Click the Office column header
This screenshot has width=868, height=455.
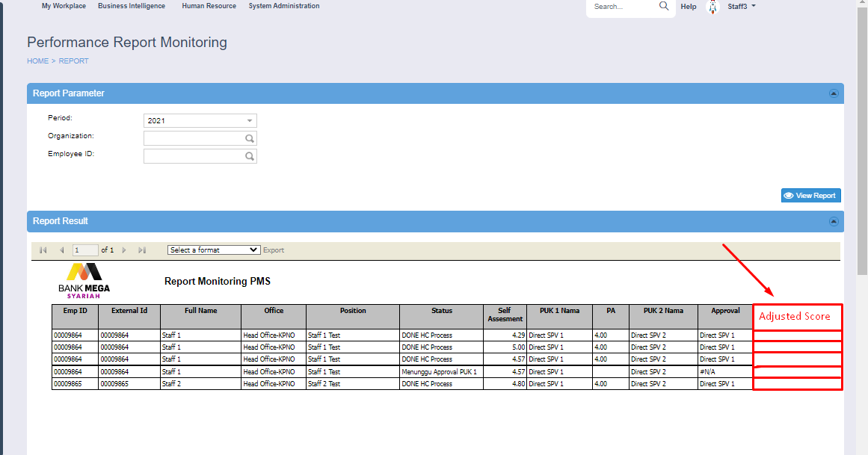(274, 317)
